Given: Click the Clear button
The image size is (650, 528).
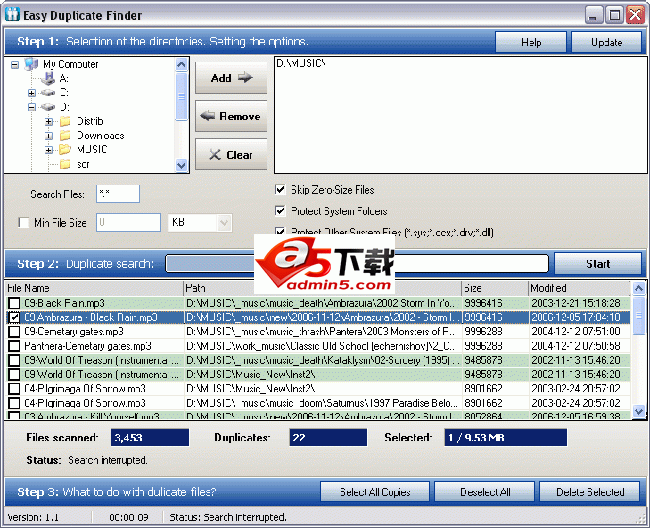Looking at the screenshot, I should tap(231, 155).
